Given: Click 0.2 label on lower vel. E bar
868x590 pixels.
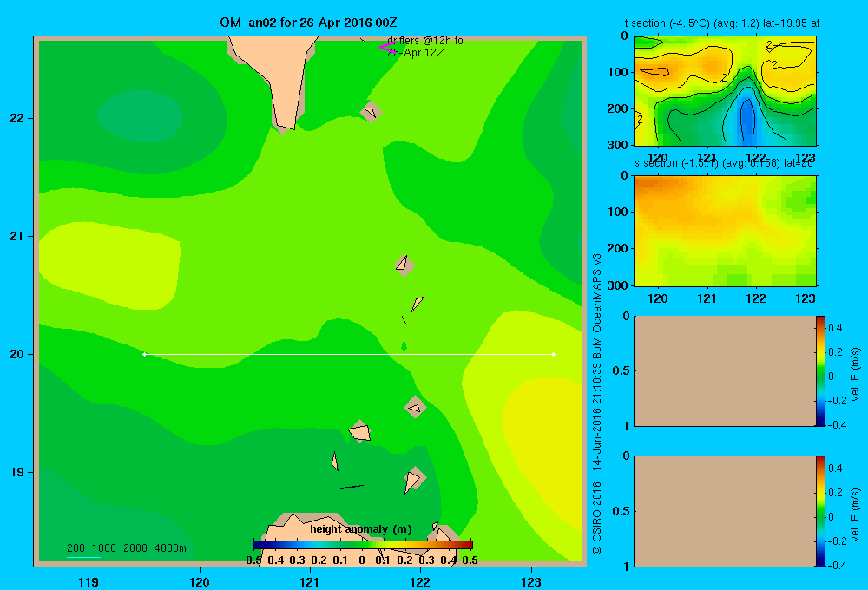Looking at the screenshot, I should pyautogui.click(x=835, y=493).
